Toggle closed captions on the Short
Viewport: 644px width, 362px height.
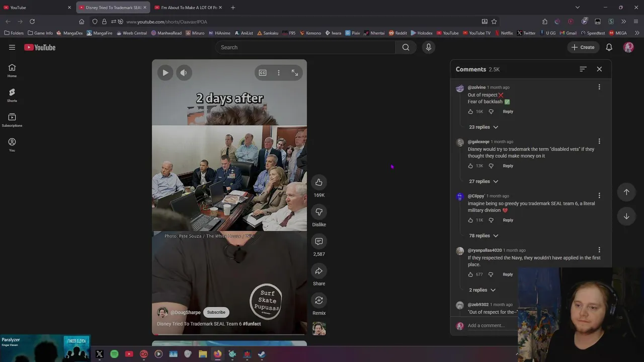coord(263,73)
